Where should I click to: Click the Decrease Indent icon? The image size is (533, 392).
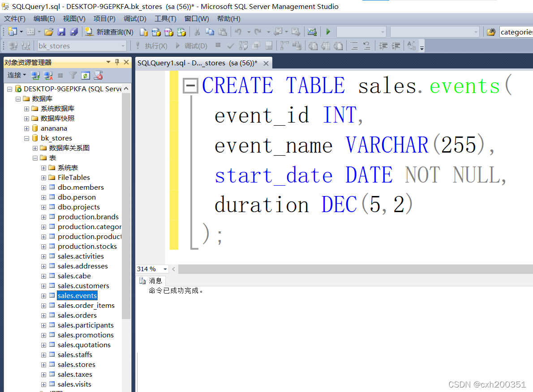383,46
